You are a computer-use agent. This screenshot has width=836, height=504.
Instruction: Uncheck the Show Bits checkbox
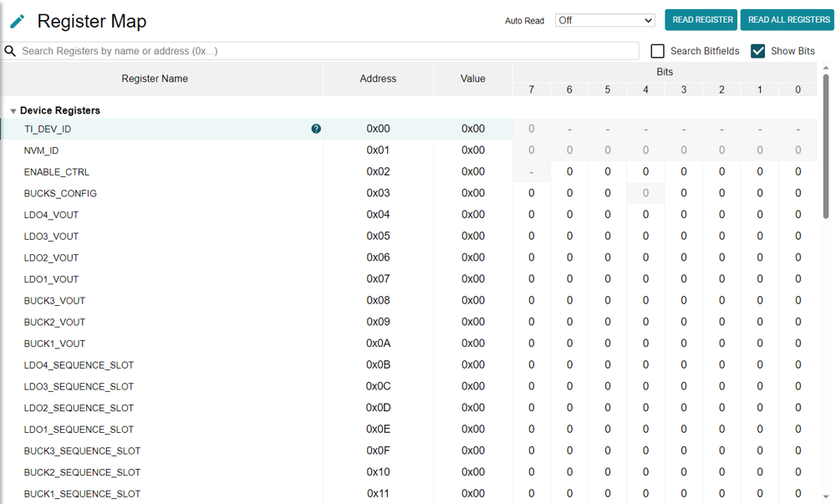coord(758,51)
